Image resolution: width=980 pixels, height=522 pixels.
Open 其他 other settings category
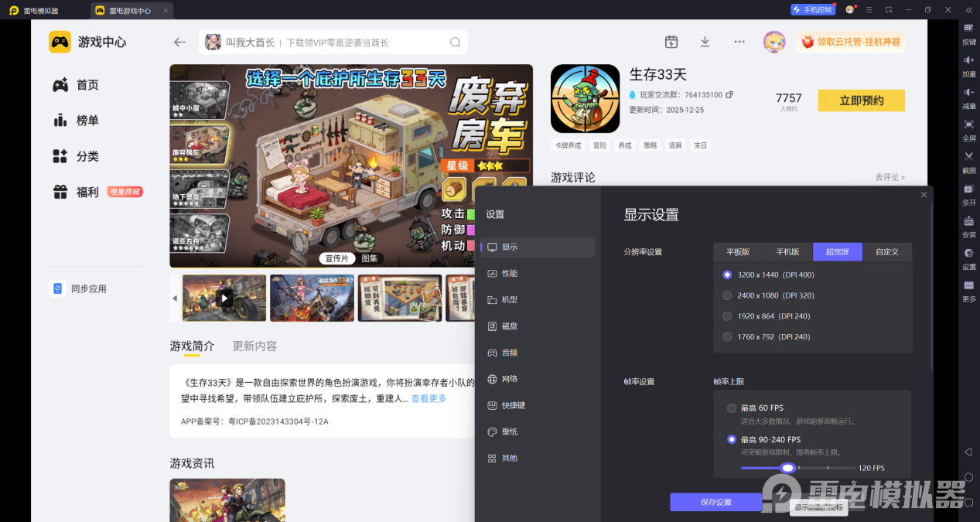click(538, 458)
